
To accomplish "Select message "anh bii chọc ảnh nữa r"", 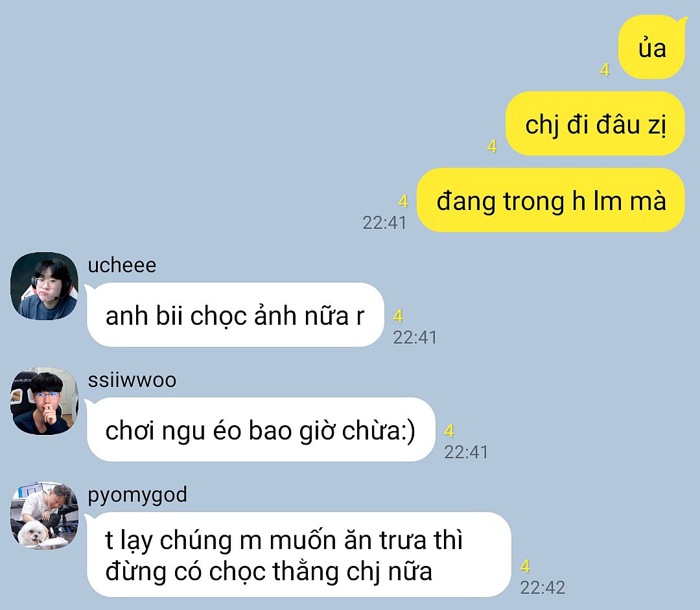I will click(x=235, y=315).
